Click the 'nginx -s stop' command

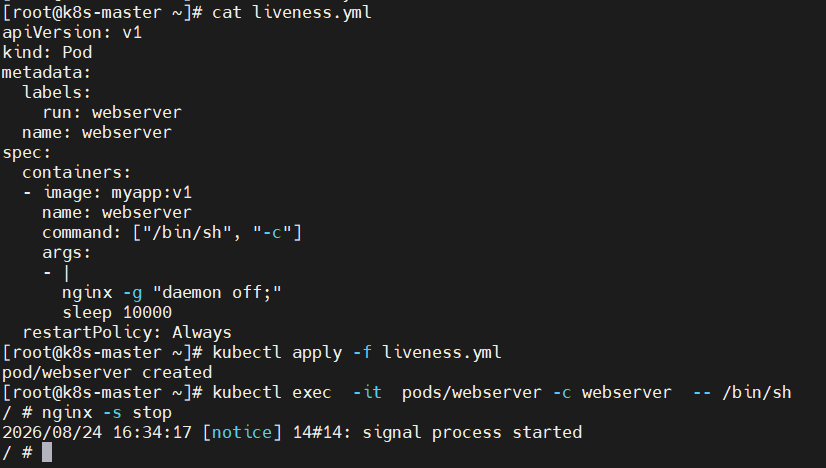[x=107, y=413]
